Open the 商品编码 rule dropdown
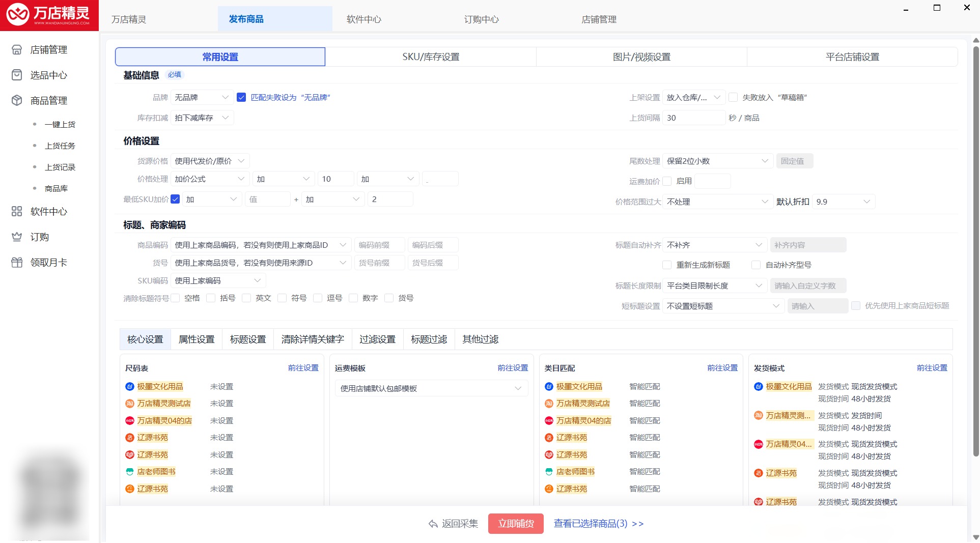 261,245
